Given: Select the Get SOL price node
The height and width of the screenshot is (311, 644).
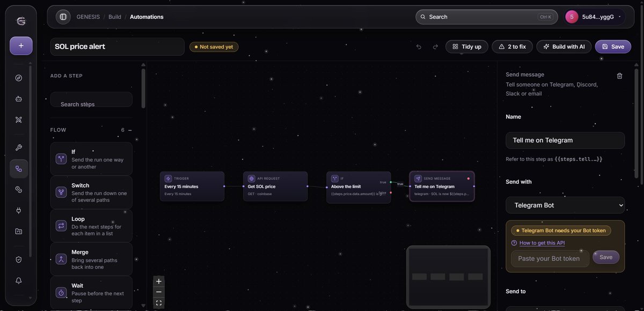Looking at the screenshot, I should 275,186.
